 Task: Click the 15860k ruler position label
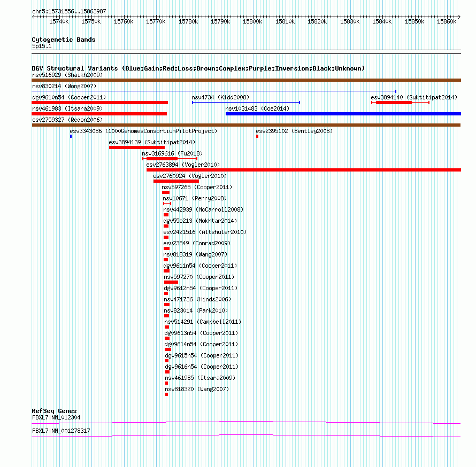446,21
